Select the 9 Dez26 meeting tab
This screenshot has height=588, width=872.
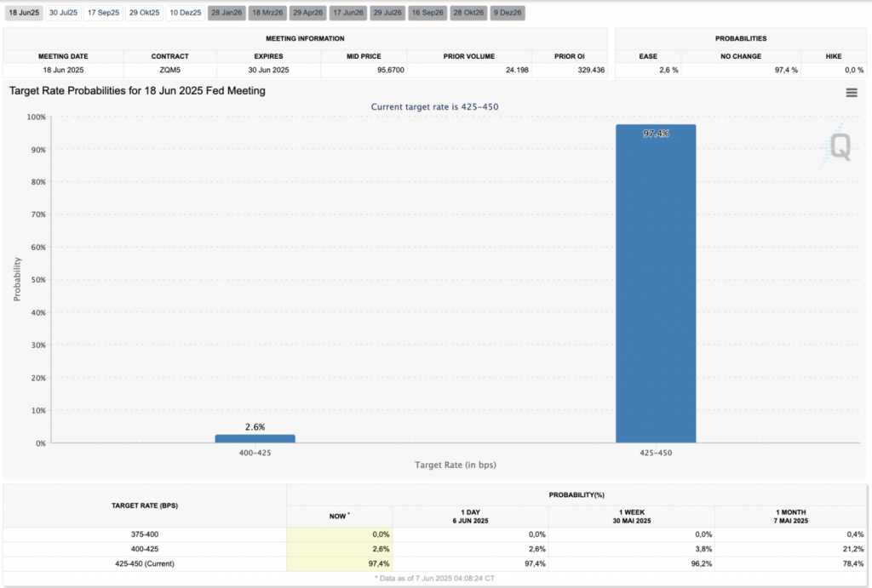click(508, 13)
